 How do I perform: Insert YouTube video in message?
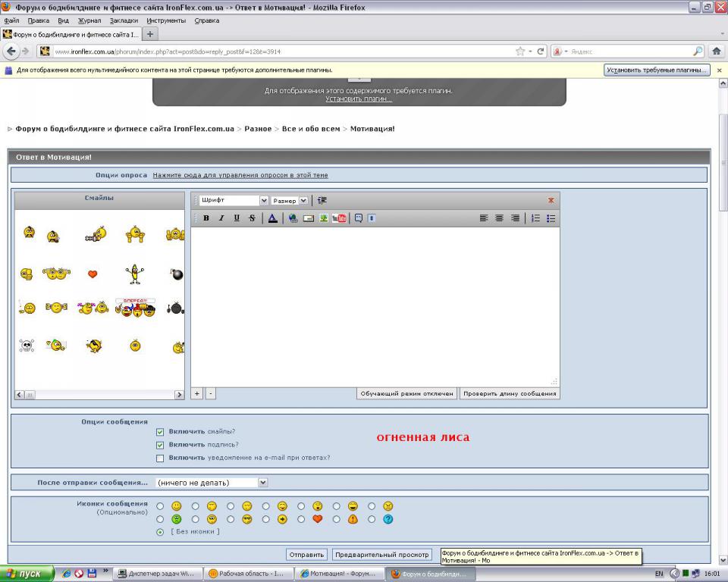click(339, 218)
